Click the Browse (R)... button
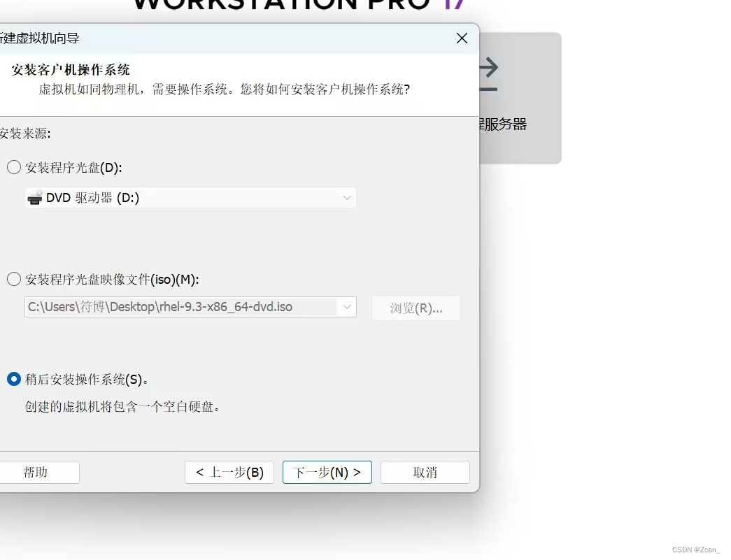Image resolution: width=731 pixels, height=560 pixels. pos(416,308)
